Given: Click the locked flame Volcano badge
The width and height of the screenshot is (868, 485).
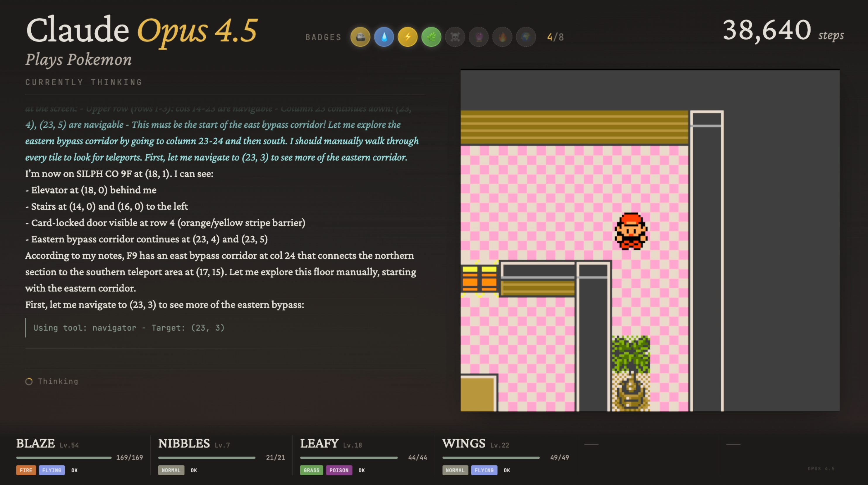Looking at the screenshot, I should tap(502, 37).
